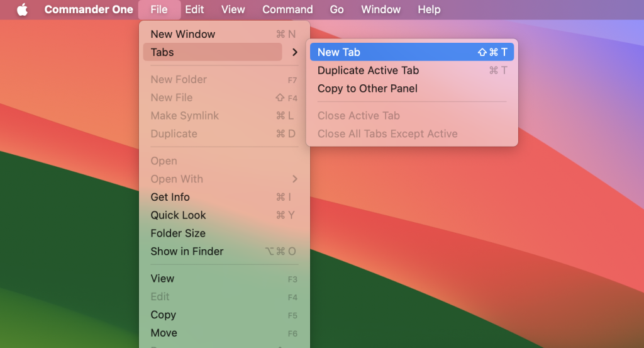Screen dimensions: 644x348
Task: Click the Duplicate menu entry
Action: point(225,133)
